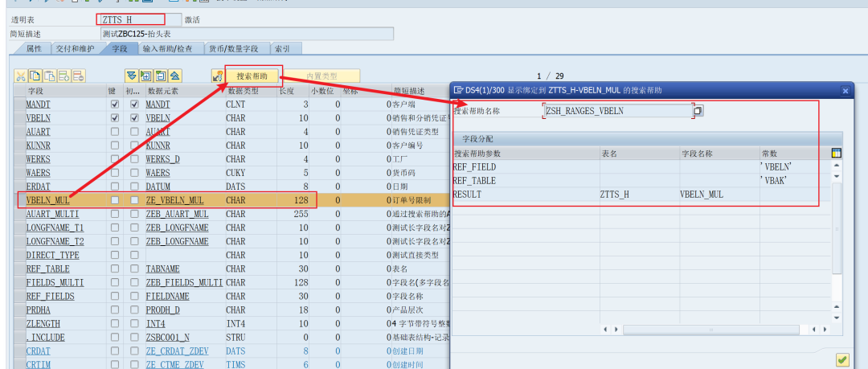Click the 简短描述 description input field
868x369 pixels.
(248, 34)
